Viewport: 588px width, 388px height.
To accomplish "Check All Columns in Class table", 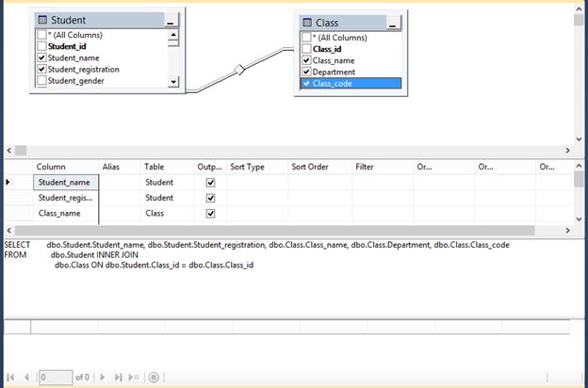I will [306, 38].
